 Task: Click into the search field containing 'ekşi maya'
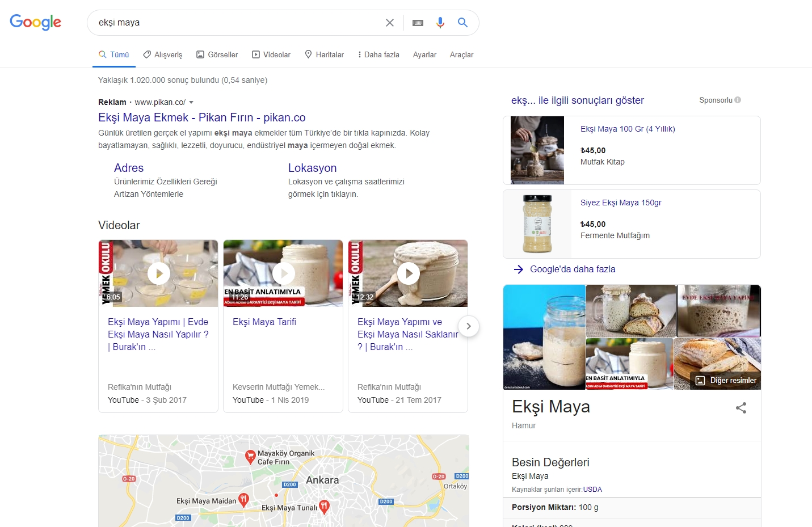[238, 23]
